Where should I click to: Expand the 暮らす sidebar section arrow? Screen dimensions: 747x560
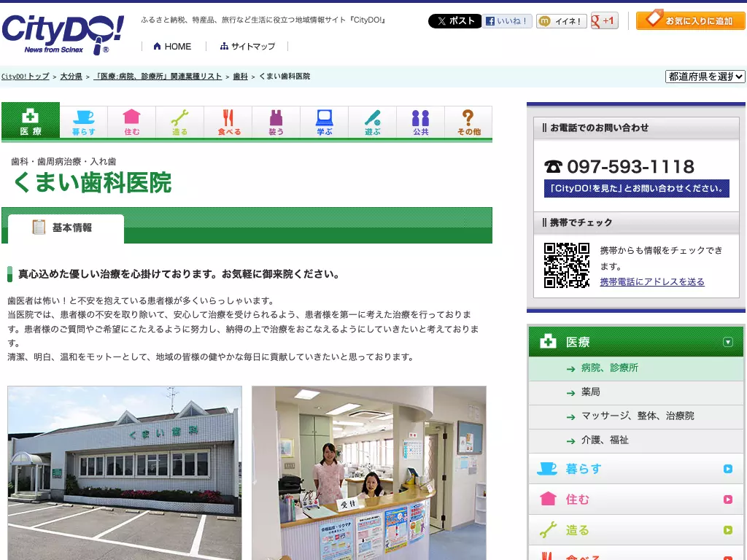click(x=727, y=469)
